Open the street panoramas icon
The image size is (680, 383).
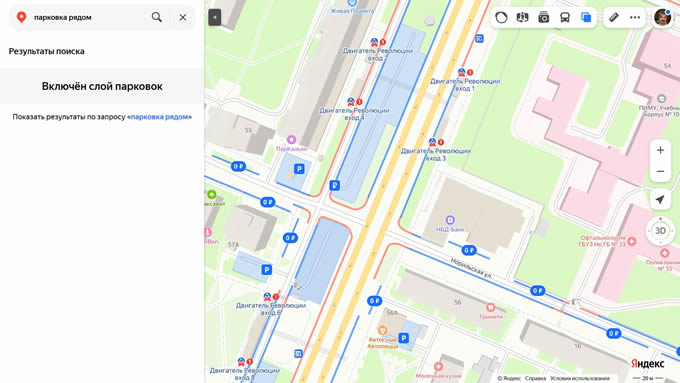pos(523,17)
